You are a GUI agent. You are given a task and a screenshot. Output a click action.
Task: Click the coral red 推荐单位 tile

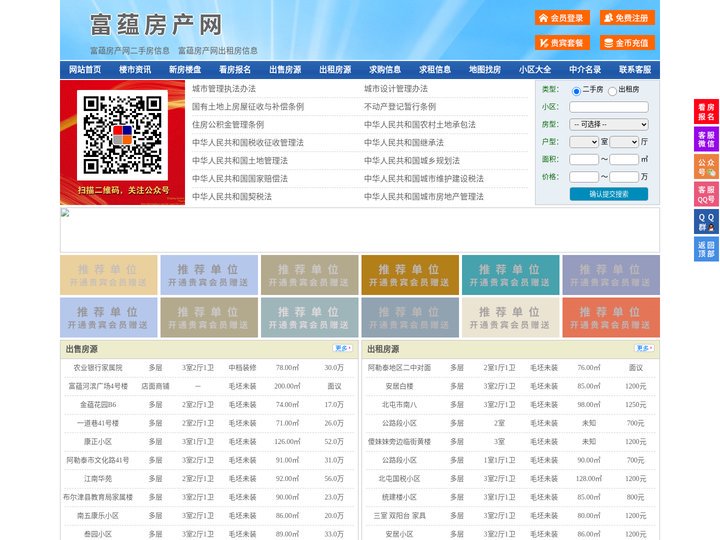[x=611, y=317]
